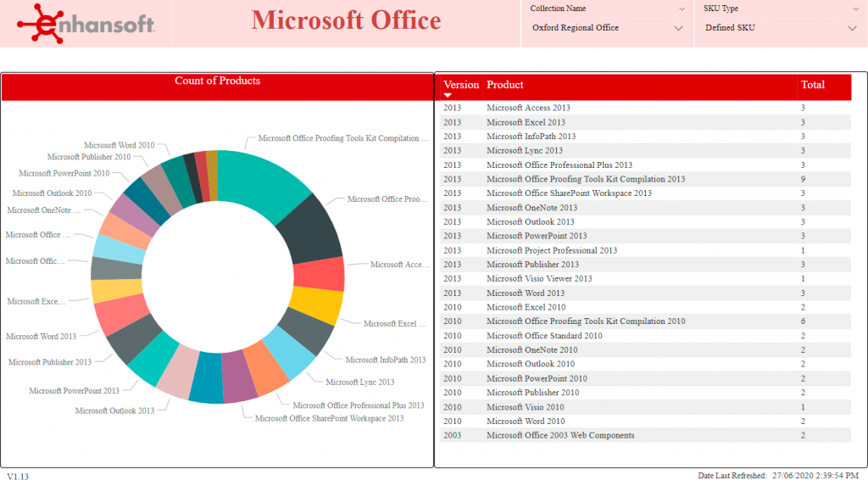Click the Microsoft InfoPath 2013 chart label
Screen dimensions: 868x486
tap(386, 360)
